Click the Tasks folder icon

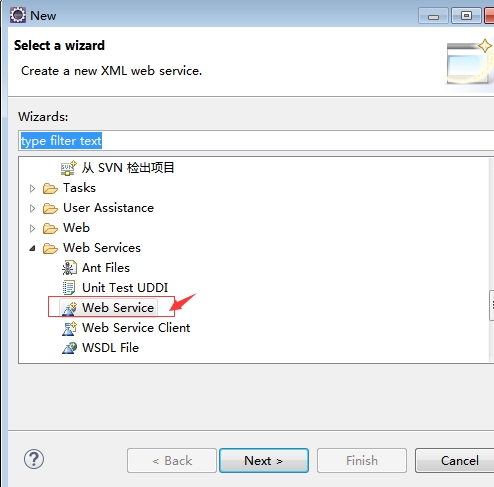(50, 188)
